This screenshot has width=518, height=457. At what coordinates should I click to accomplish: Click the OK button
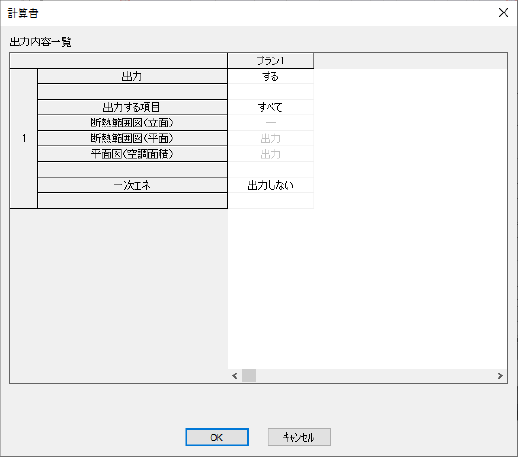[x=217, y=437]
